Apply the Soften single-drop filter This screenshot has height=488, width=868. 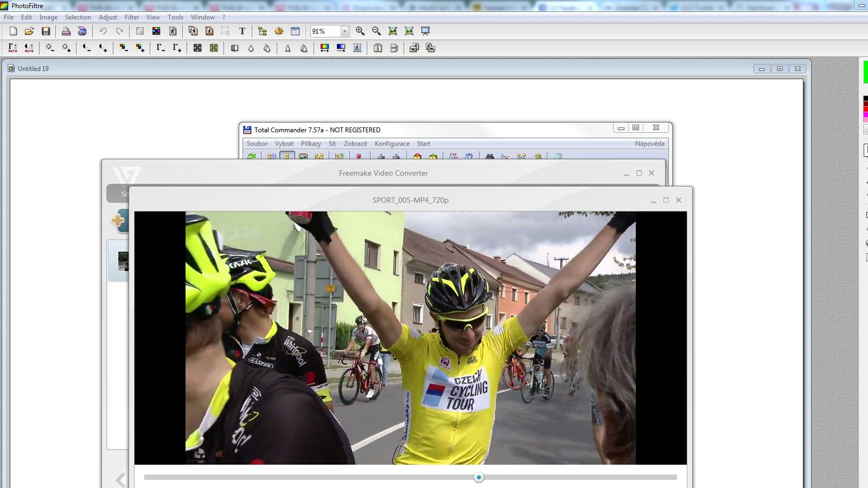pyautogui.click(x=251, y=48)
